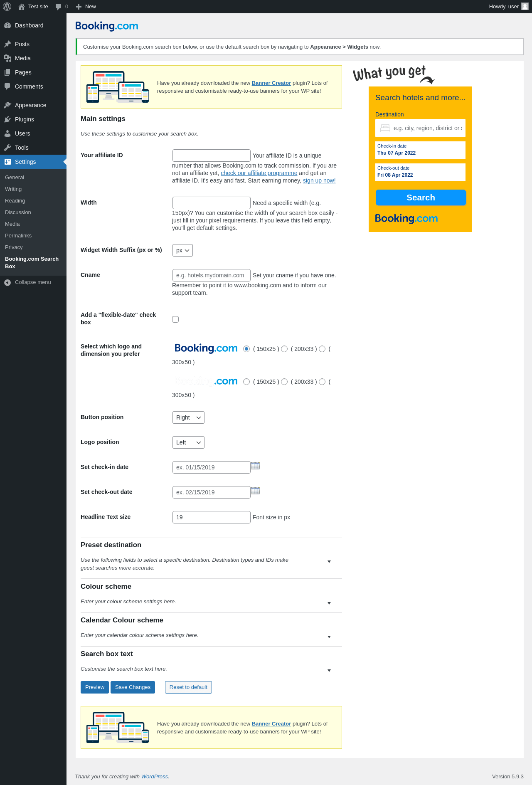Click the Save Changes button
The height and width of the screenshot is (785, 532).
[133, 687]
